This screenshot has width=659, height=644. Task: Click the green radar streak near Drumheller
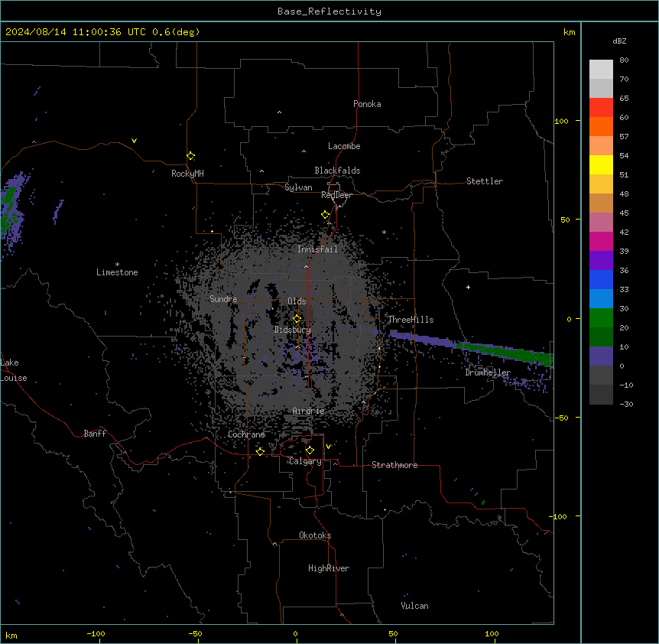505,352
